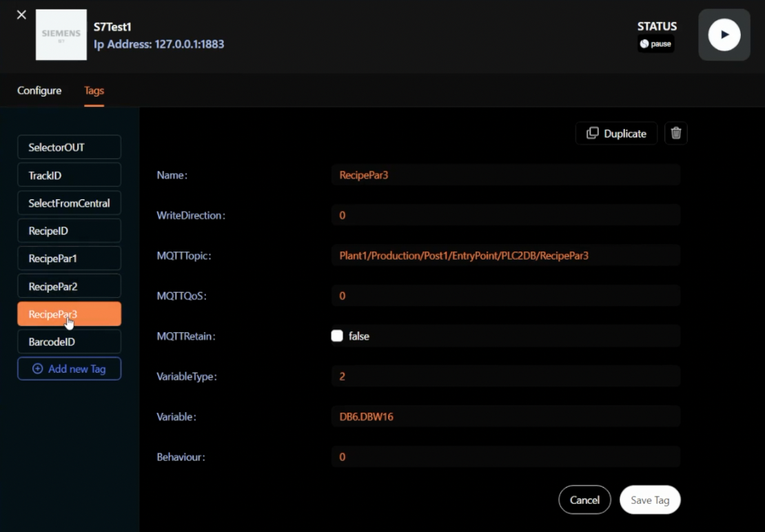Close the S7Test1 panel with X
The image size is (765, 532).
[21, 15]
